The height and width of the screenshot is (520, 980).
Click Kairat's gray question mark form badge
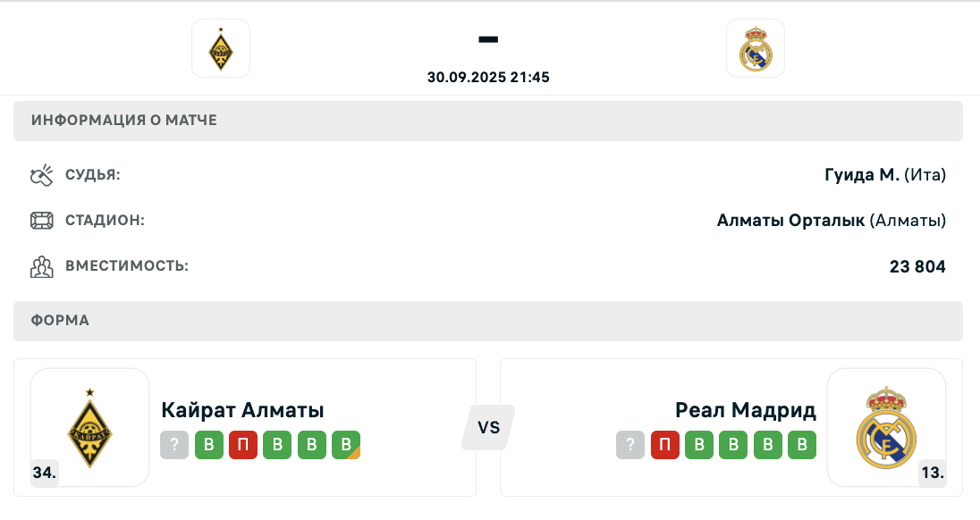(174, 445)
